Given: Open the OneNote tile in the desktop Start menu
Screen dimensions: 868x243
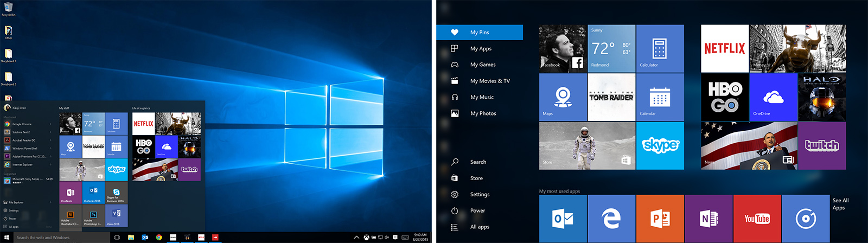Looking at the screenshot, I should click(71, 193).
